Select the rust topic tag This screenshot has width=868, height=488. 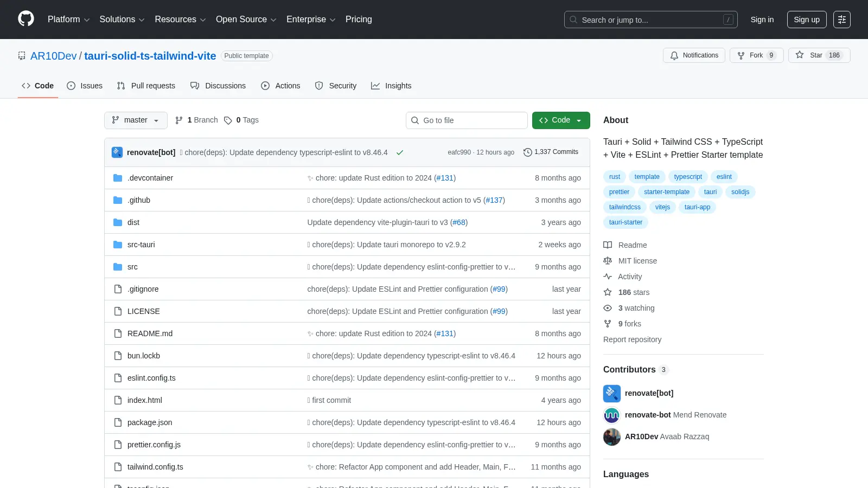[615, 177]
